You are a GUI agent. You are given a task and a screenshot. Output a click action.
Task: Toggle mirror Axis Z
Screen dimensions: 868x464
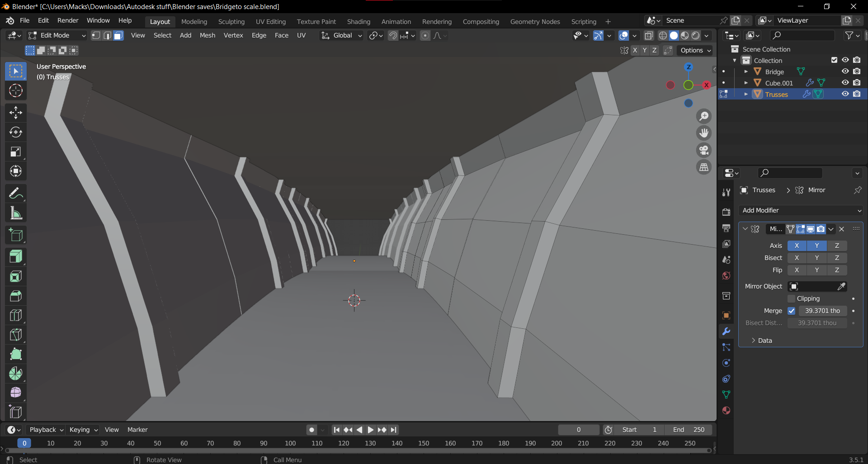pos(837,246)
